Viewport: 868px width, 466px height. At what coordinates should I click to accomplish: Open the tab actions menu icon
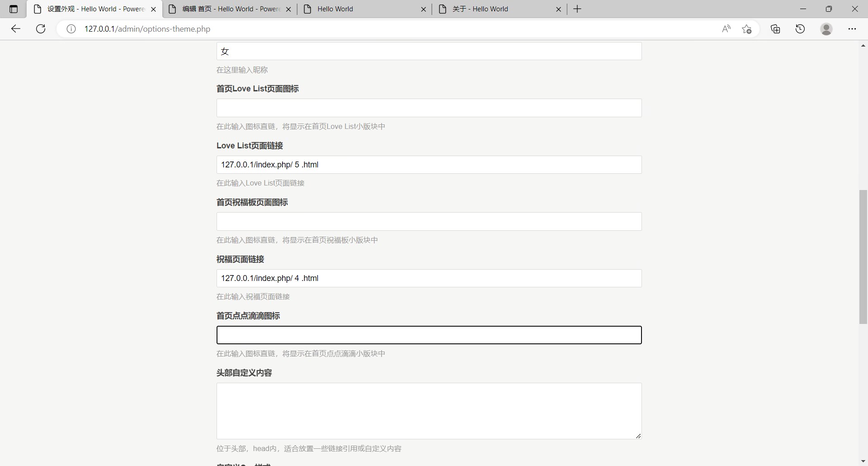(14, 9)
